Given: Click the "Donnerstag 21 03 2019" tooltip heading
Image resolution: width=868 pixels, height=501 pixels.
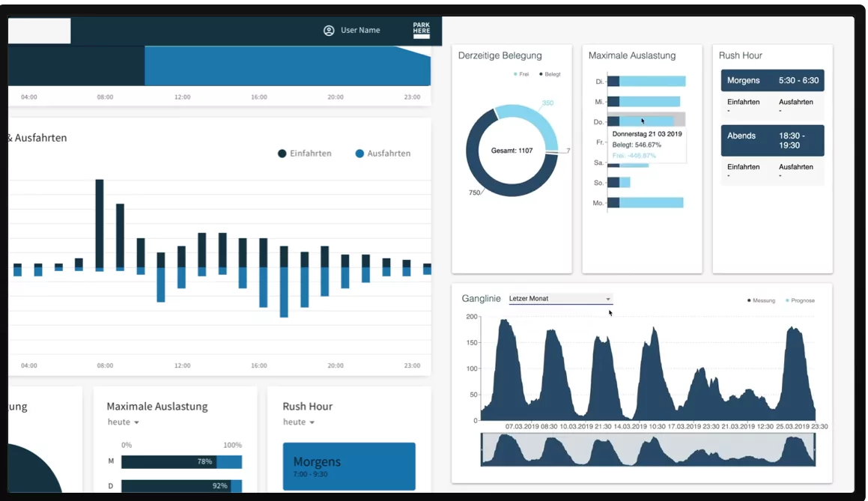Looking at the screenshot, I should (647, 134).
